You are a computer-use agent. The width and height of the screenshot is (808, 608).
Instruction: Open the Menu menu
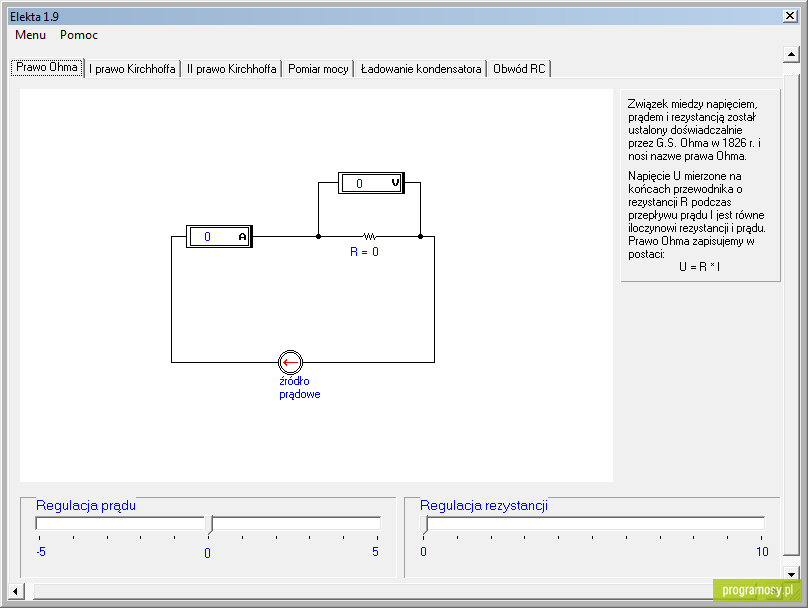pos(30,35)
